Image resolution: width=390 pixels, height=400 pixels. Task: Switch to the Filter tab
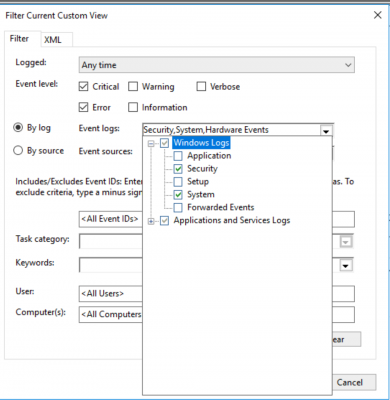(x=19, y=39)
